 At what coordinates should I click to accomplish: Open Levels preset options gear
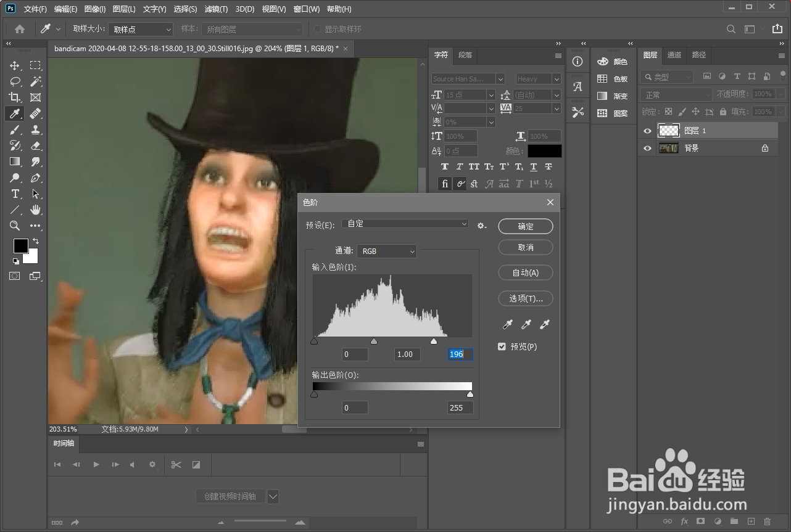(x=481, y=226)
